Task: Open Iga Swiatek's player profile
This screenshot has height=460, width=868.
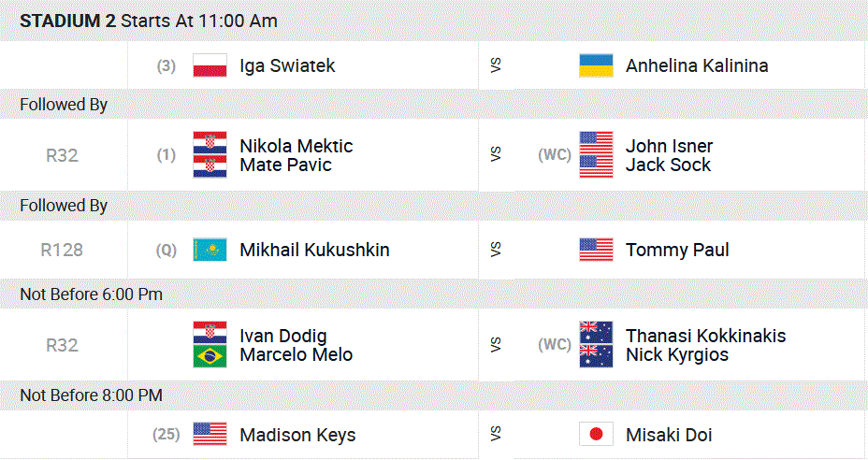Action: pyautogui.click(x=287, y=65)
